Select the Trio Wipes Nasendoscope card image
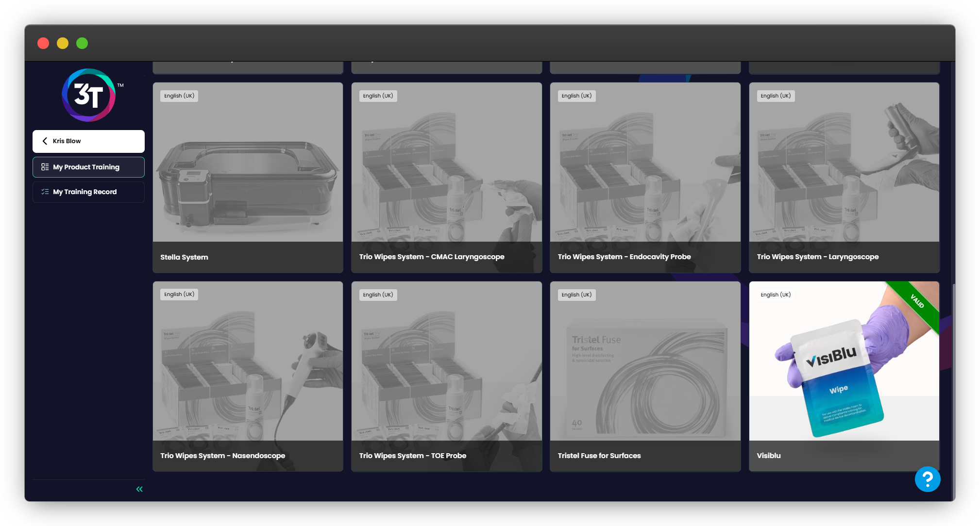The image size is (980, 526). click(248, 361)
